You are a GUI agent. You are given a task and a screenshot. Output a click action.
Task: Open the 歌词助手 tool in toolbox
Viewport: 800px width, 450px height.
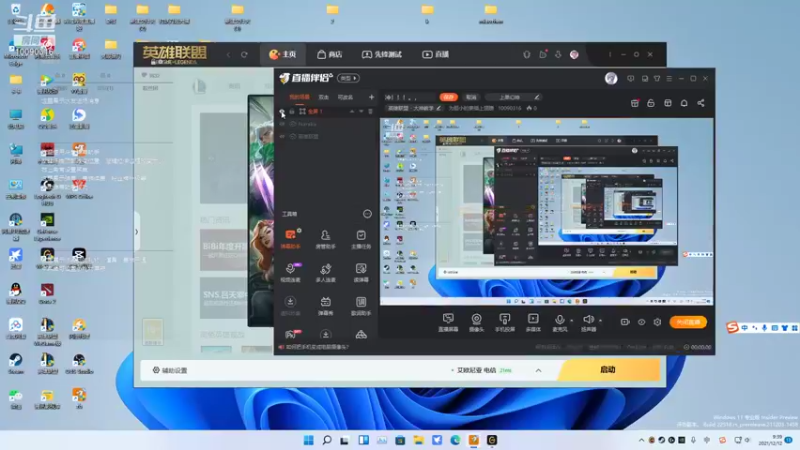point(361,306)
